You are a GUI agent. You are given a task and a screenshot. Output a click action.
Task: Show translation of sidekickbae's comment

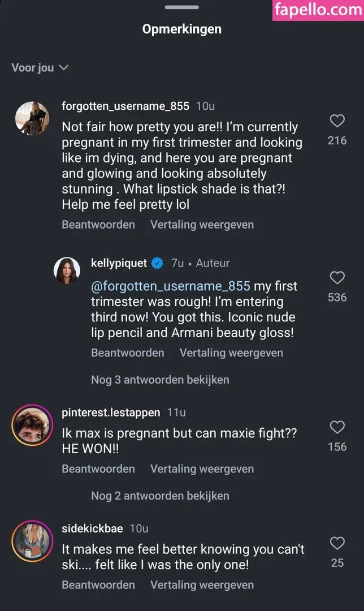(x=202, y=584)
